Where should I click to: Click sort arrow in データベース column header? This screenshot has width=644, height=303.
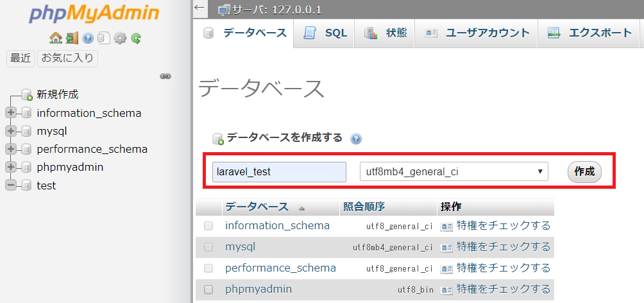pyautogui.click(x=302, y=209)
